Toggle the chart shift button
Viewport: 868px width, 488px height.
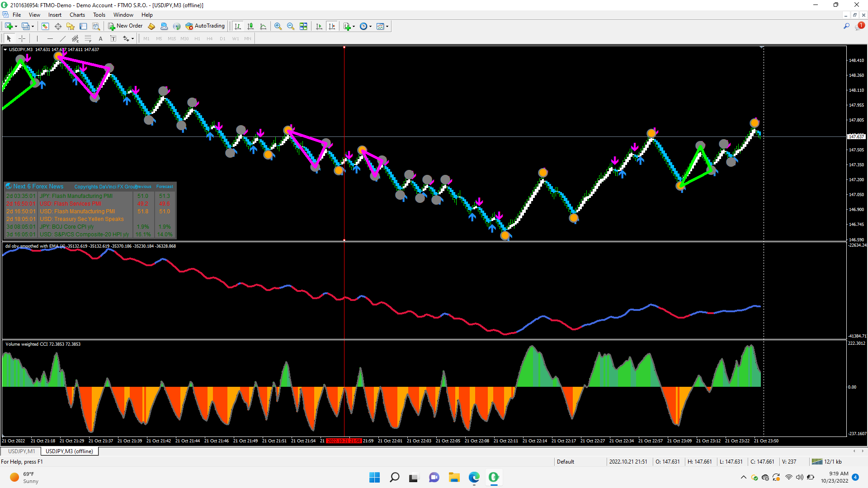(x=332, y=26)
